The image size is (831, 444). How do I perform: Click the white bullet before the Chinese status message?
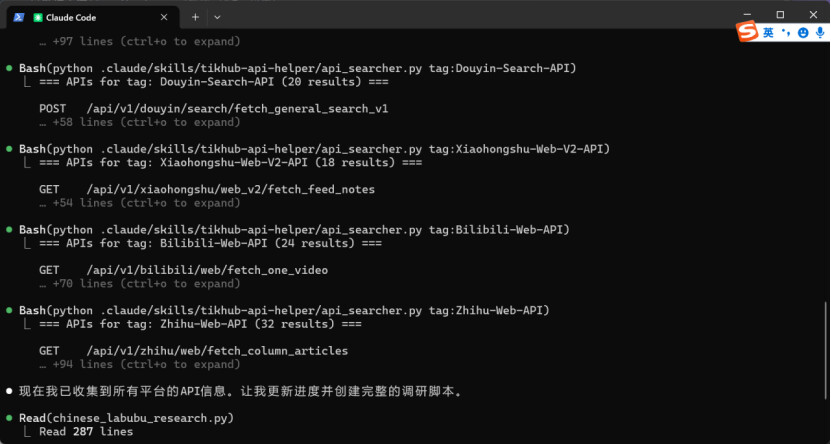(x=9, y=392)
